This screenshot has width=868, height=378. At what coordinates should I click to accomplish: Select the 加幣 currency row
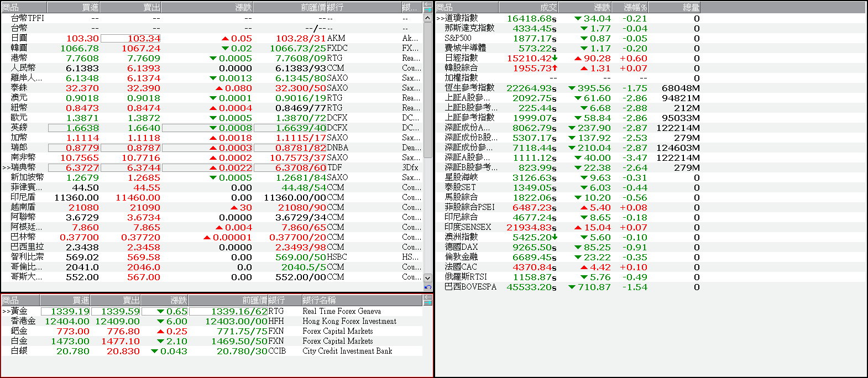click(212, 138)
